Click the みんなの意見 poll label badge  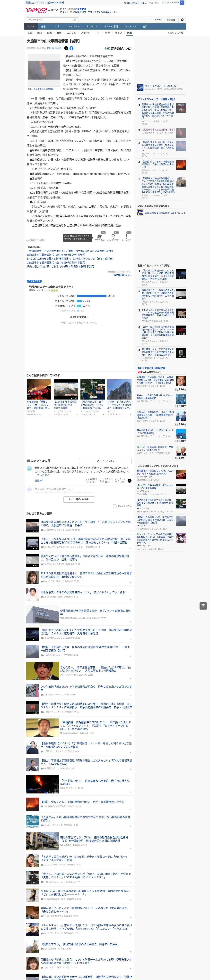tap(34, 281)
